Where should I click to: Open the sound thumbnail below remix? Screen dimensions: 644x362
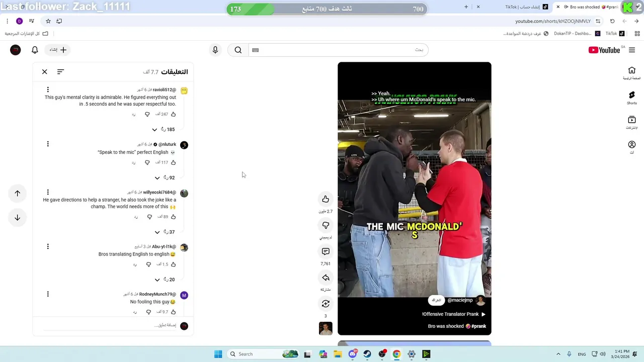click(326, 328)
